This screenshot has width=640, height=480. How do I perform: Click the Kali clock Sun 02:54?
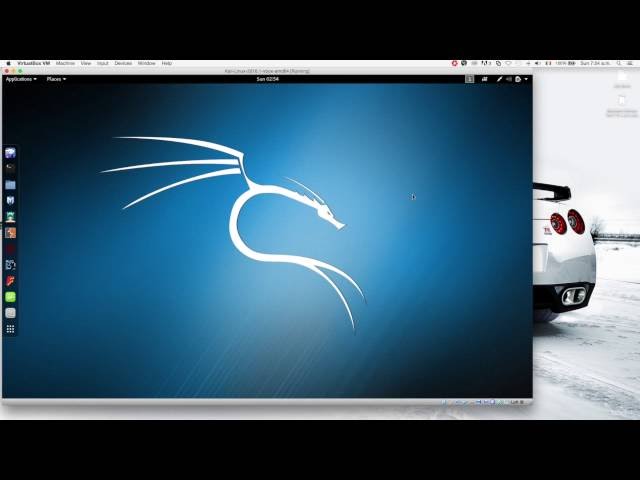[267, 79]
